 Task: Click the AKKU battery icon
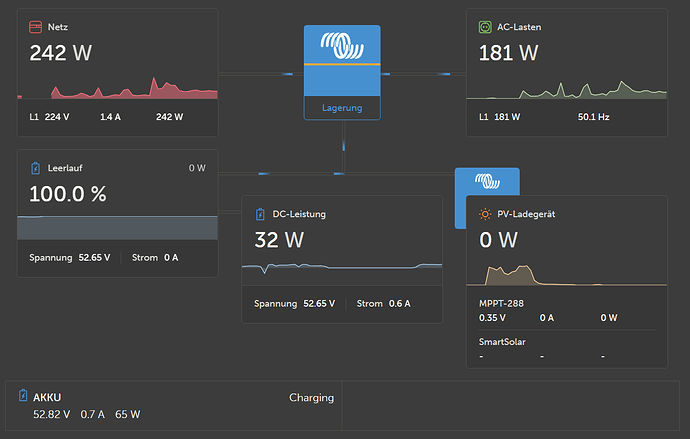(23, 397)
